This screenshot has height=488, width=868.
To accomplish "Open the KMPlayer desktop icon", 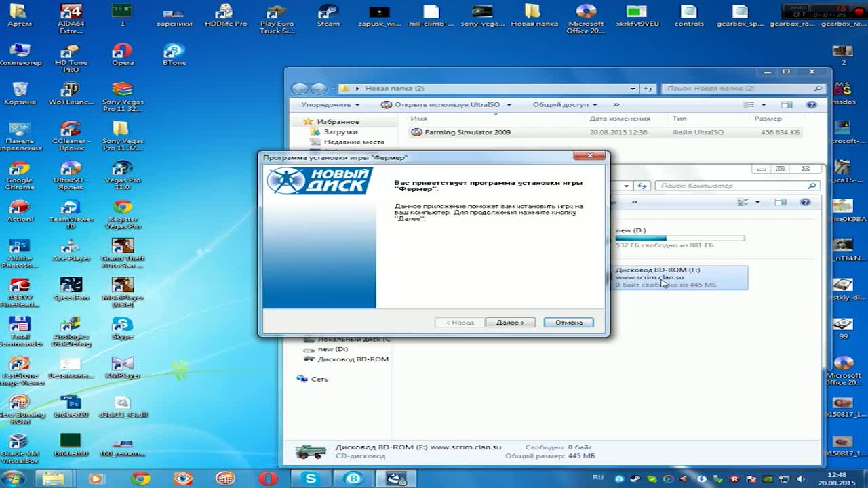I will tap(123, 367).
